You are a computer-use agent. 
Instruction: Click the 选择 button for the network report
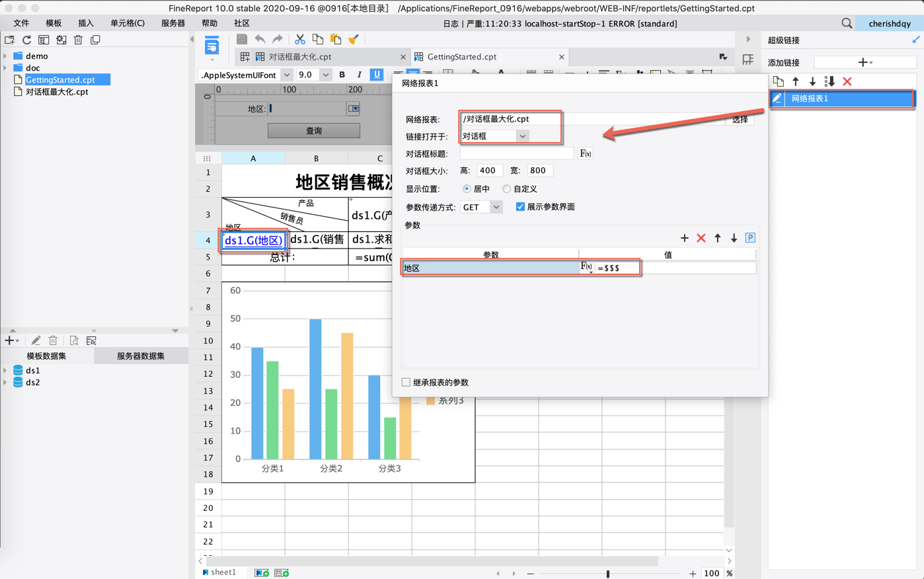[740, 120]
